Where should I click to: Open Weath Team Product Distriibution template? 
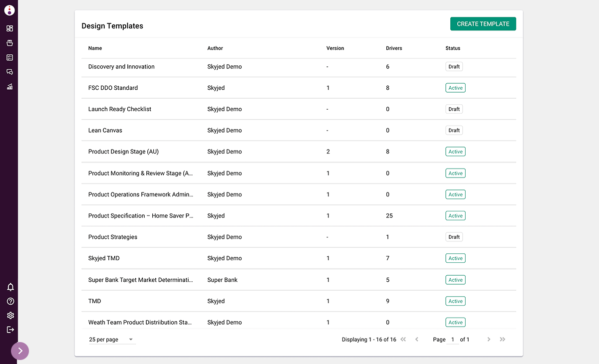[x=140, y=323]
